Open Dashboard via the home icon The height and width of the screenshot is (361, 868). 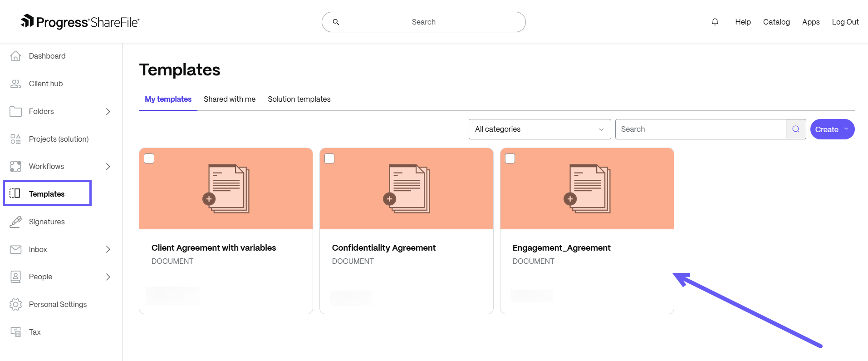click(16, 56)
